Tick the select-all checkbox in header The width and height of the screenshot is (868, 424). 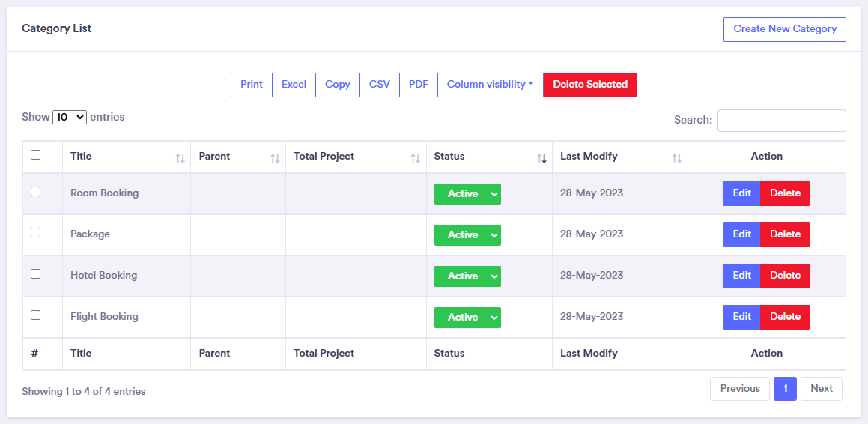tap(35, 155)
